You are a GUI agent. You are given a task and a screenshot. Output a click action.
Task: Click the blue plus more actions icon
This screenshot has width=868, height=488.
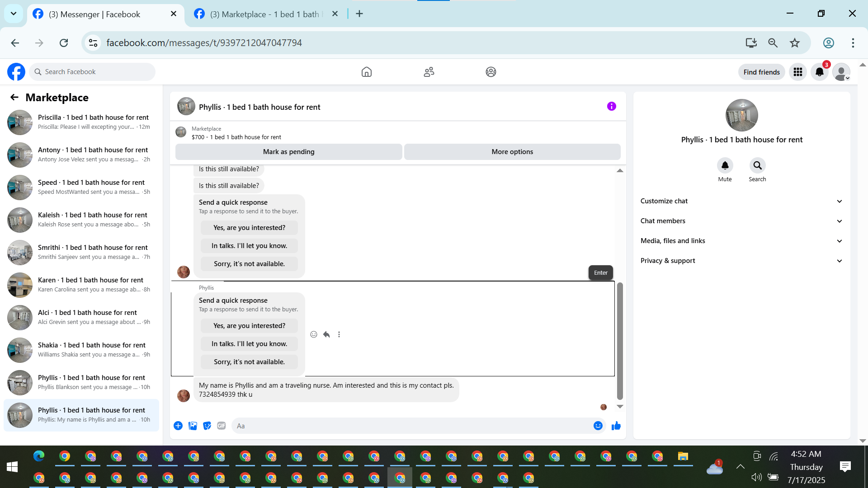coord(178,426)
